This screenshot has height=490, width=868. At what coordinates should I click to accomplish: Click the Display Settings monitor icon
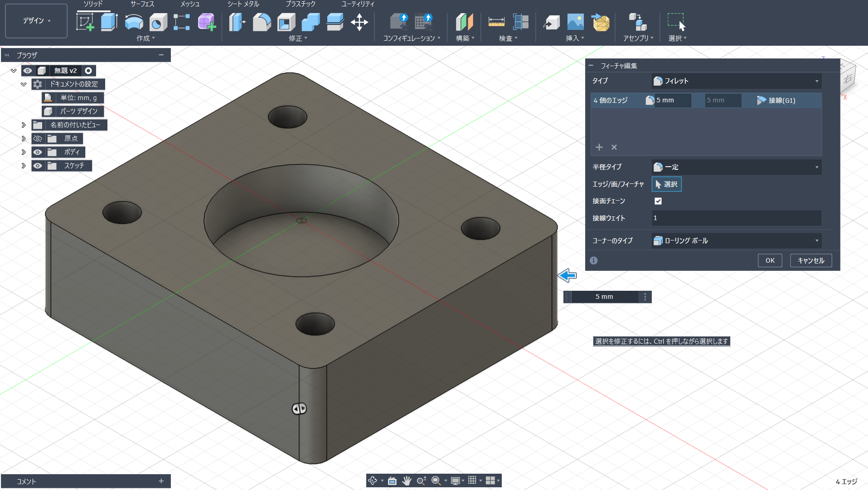point(455,480)
